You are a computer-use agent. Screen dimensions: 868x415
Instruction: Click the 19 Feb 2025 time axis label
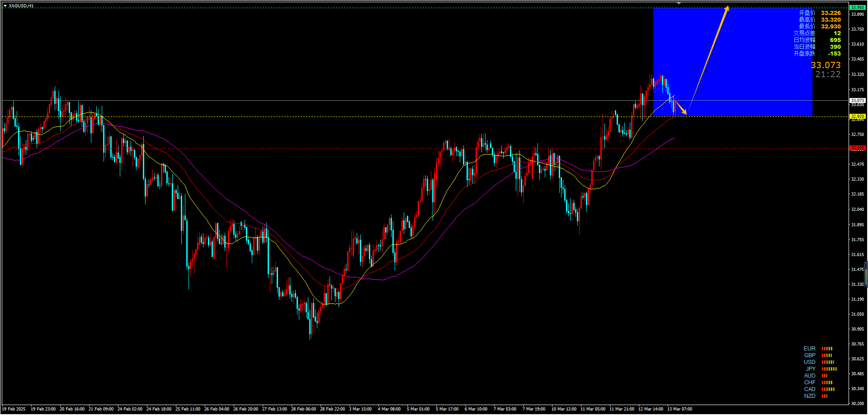pyautogui.click(x=14, y=409)
